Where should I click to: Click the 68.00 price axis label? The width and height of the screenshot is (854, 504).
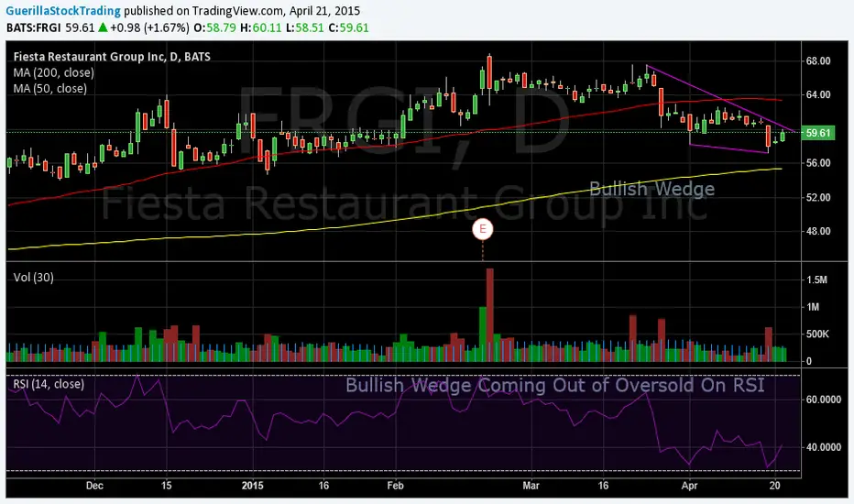[818, 61]
